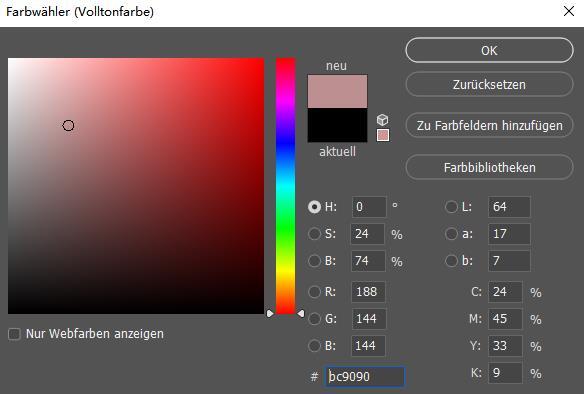Close the Farbwähler dialog with X
Viewport: 584px width, 394px height.
(x=569, y=11)
